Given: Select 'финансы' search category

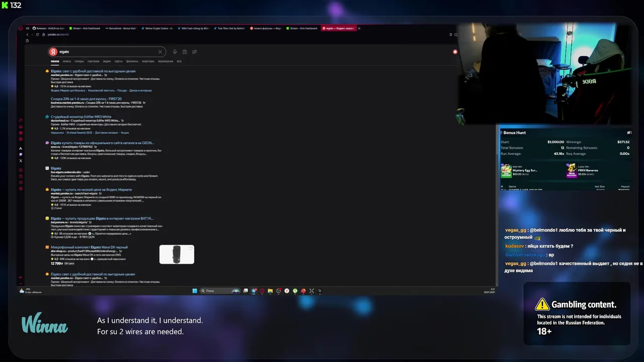Looking at the screenshot, I should pyautogui.click(x=132, y=61).
